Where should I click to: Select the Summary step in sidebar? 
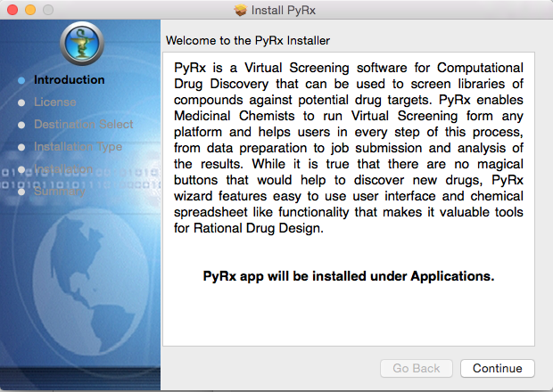60,192
